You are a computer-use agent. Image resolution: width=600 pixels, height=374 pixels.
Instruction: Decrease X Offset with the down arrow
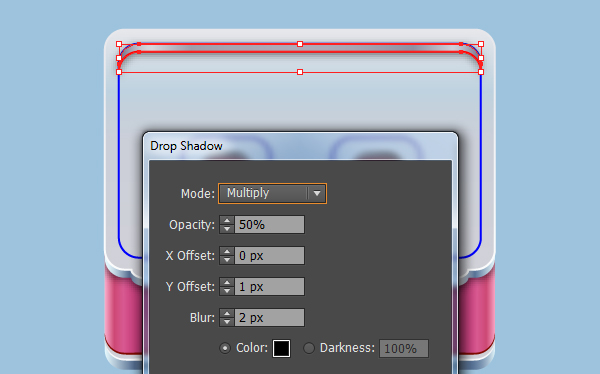click(227, 260)
